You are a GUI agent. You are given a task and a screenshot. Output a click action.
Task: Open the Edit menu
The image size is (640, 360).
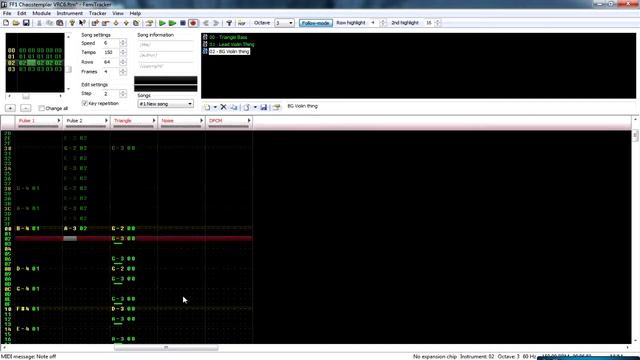click(x=22, y=13)
